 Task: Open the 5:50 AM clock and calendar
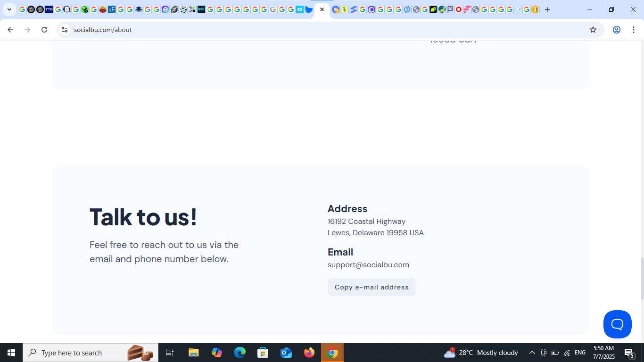603,353
